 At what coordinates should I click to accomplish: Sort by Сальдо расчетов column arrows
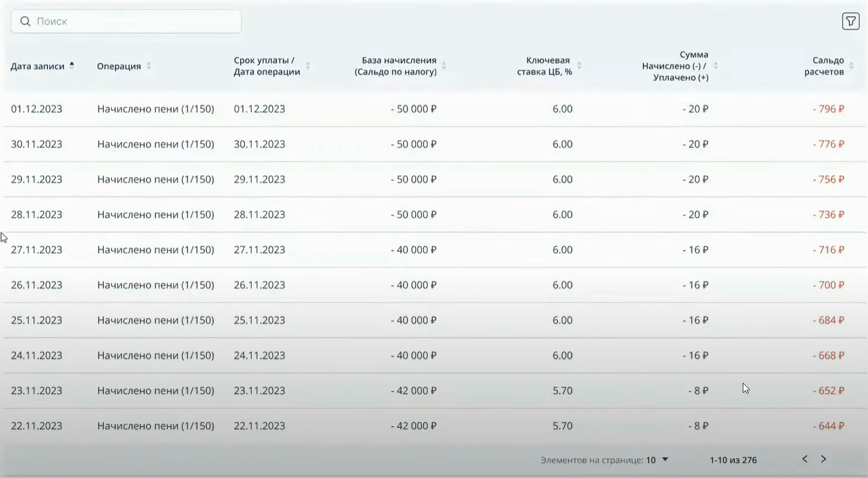[x=851, y=66]
